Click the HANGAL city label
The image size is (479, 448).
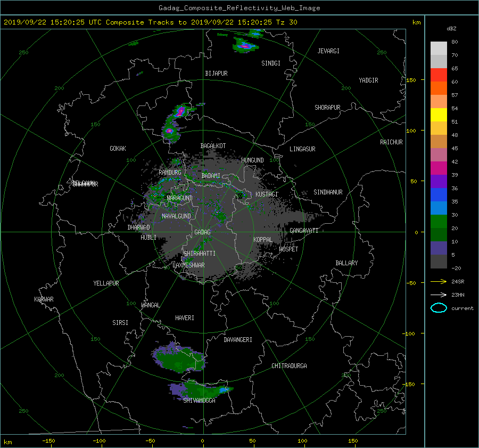[x=151, y=305]
